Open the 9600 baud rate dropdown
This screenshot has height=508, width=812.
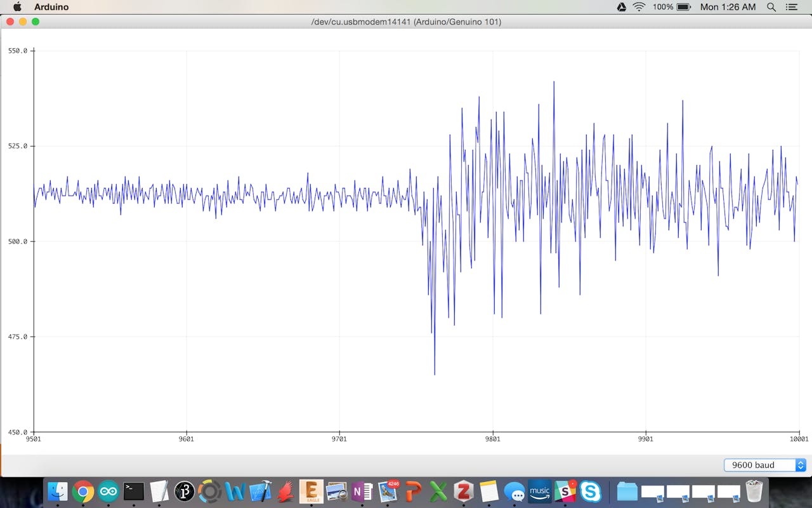point(764,465)
